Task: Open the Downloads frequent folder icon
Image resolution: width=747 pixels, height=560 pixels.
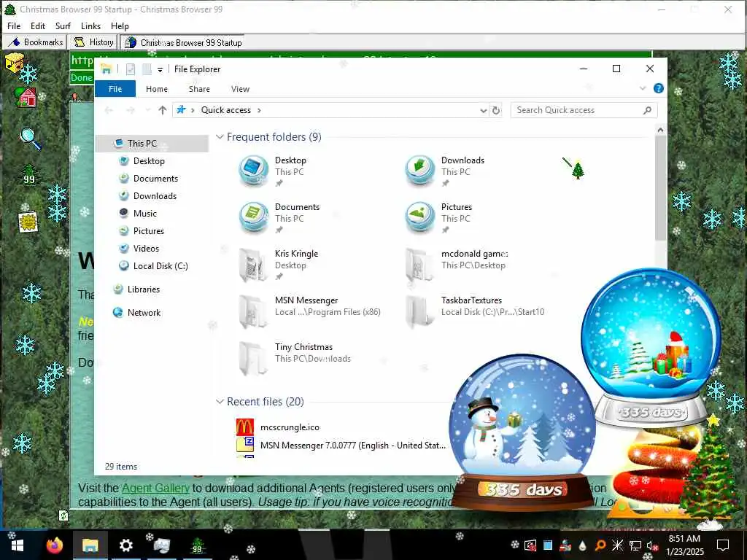Action: pos(419,170)
